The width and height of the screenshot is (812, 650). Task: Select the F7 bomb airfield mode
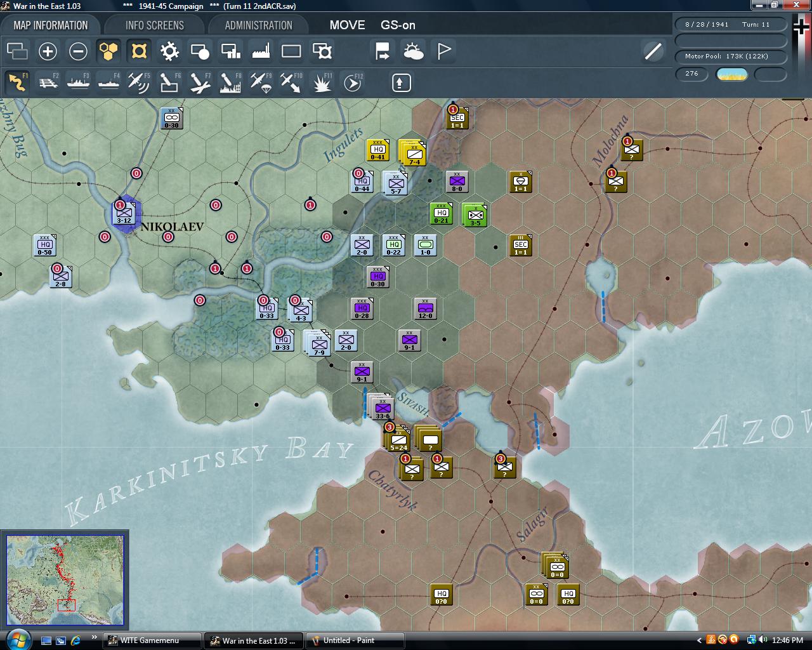200,83
